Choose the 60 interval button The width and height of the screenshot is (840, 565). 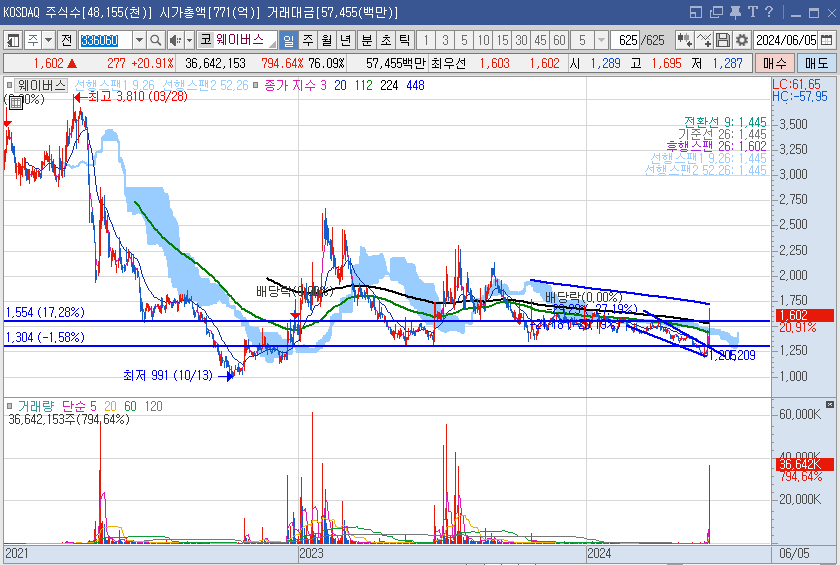tap(559, 40)
